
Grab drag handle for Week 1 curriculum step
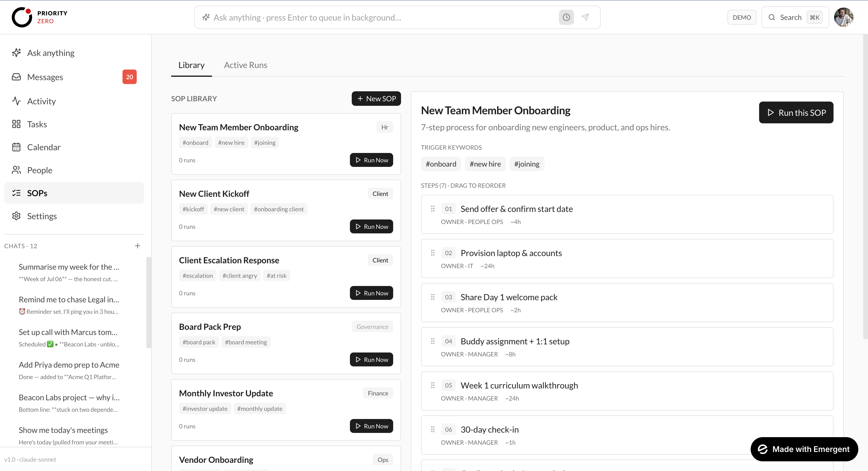(433, 385)
